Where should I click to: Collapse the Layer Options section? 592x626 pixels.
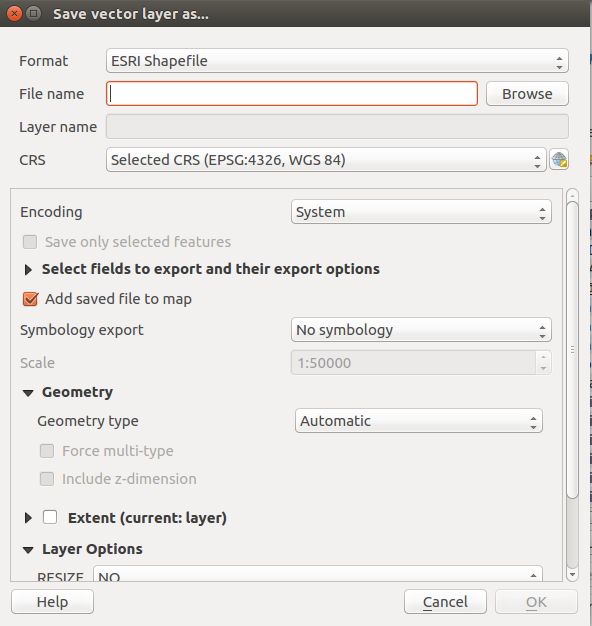coord(28,550)
